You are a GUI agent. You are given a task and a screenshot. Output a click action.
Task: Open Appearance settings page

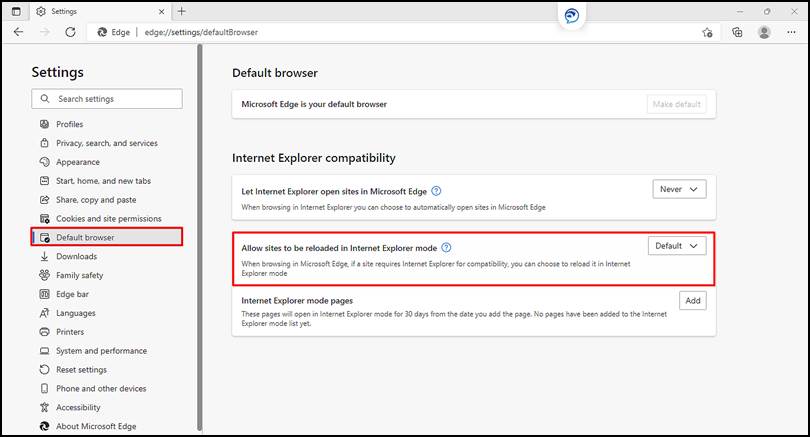click(78, 162)
